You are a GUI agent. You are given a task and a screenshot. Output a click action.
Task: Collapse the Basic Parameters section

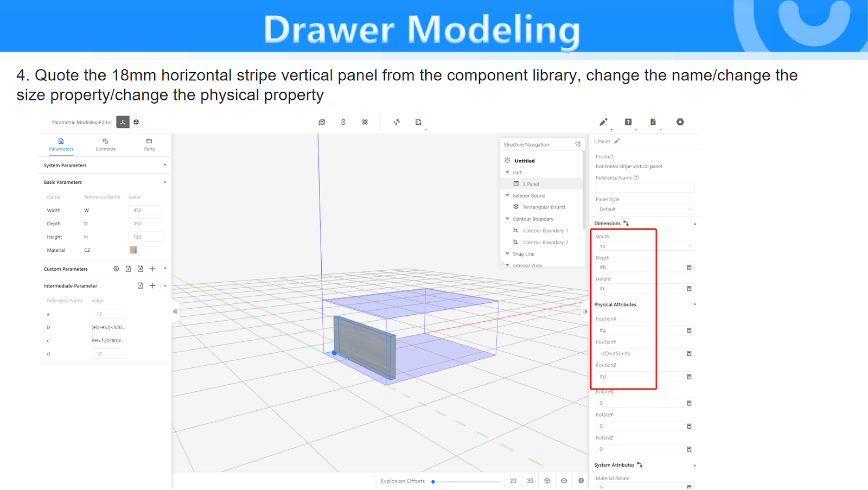click(165, 182)
